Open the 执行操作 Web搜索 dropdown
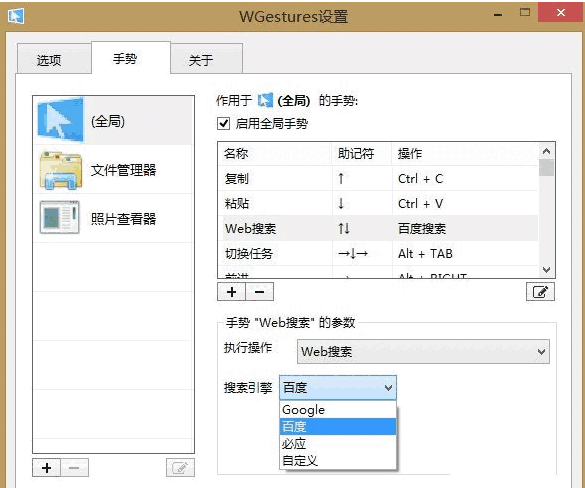Image resolution: width=585 pixels, height=488 pixels. [423, 351]
